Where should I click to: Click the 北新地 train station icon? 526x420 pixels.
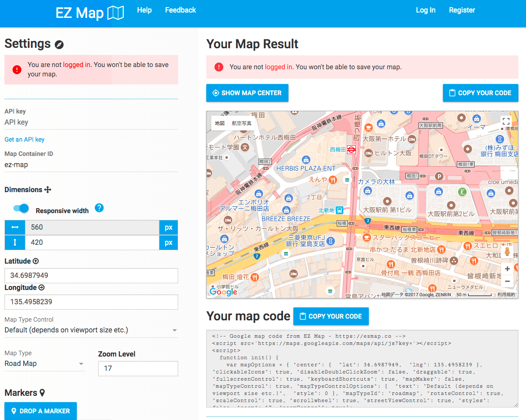pos(339,210)
